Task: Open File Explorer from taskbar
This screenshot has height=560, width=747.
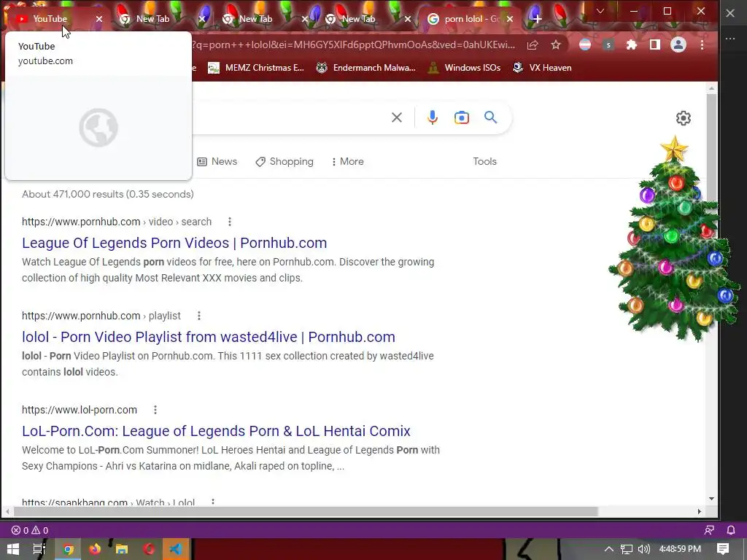Action: click(x=122, y=549)
